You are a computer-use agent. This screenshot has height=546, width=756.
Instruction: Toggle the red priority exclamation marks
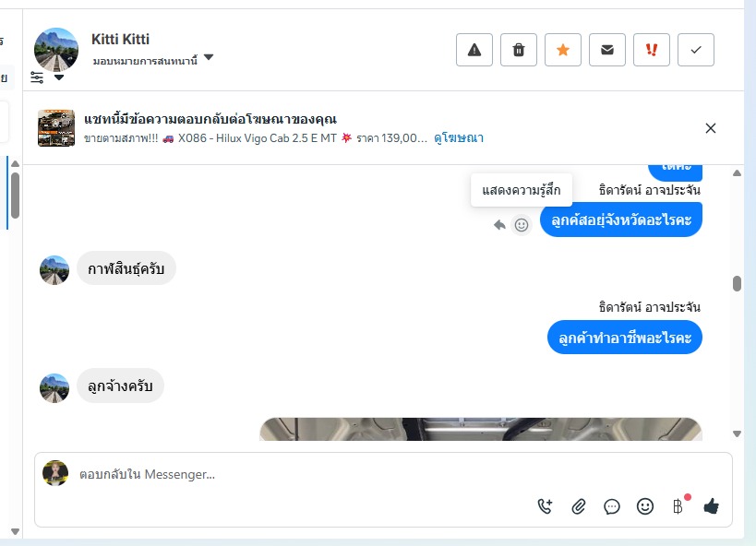(652, 50)
